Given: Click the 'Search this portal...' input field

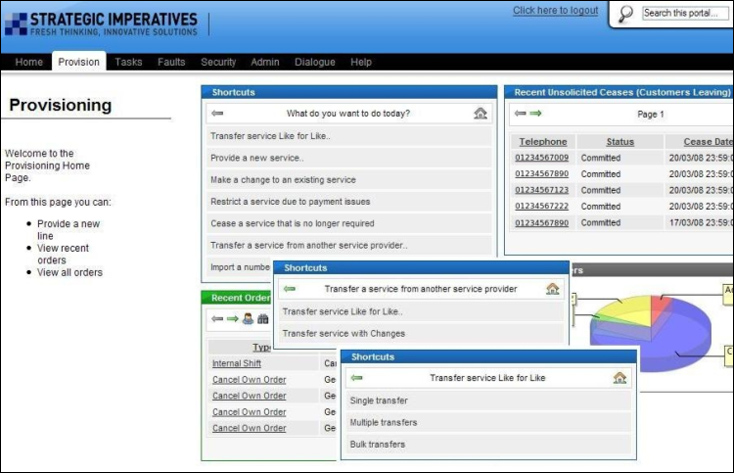Looking at the screenshot, I should point(685,13).
